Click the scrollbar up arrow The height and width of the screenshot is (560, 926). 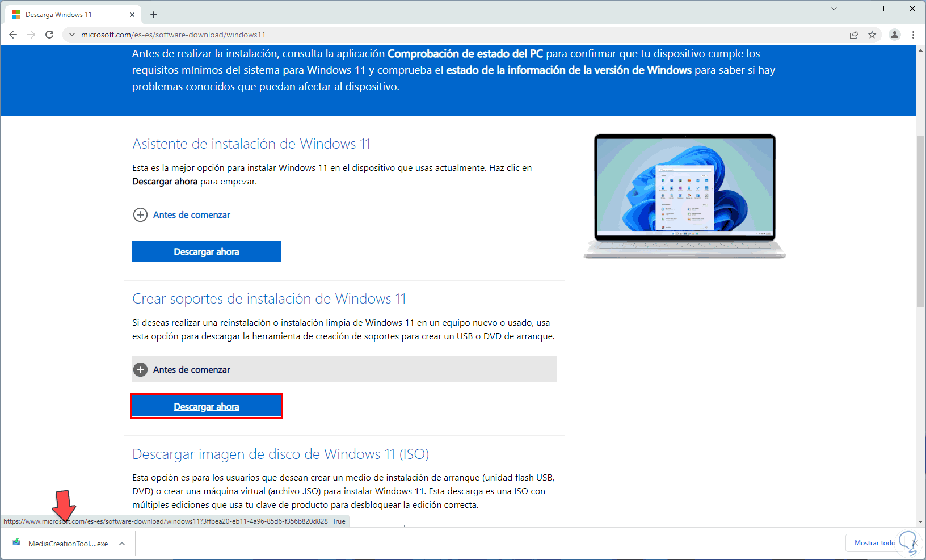coord(921,50)
